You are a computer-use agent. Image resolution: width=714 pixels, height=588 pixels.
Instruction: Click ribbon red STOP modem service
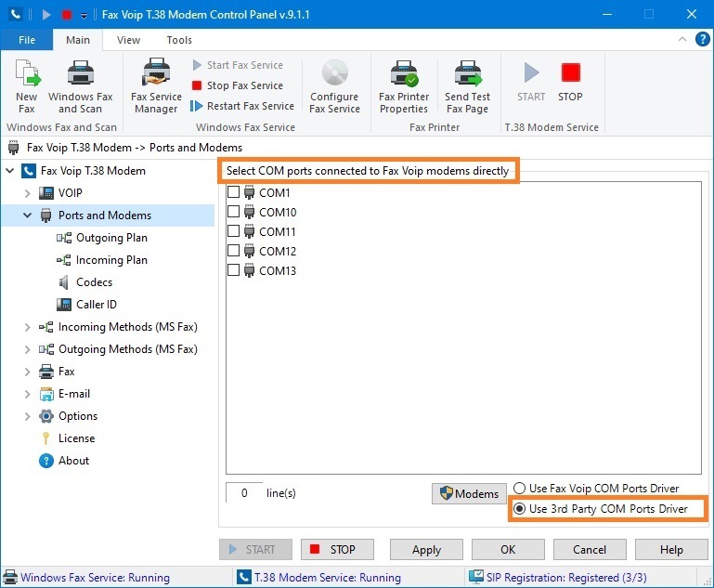tap(570, 83)
